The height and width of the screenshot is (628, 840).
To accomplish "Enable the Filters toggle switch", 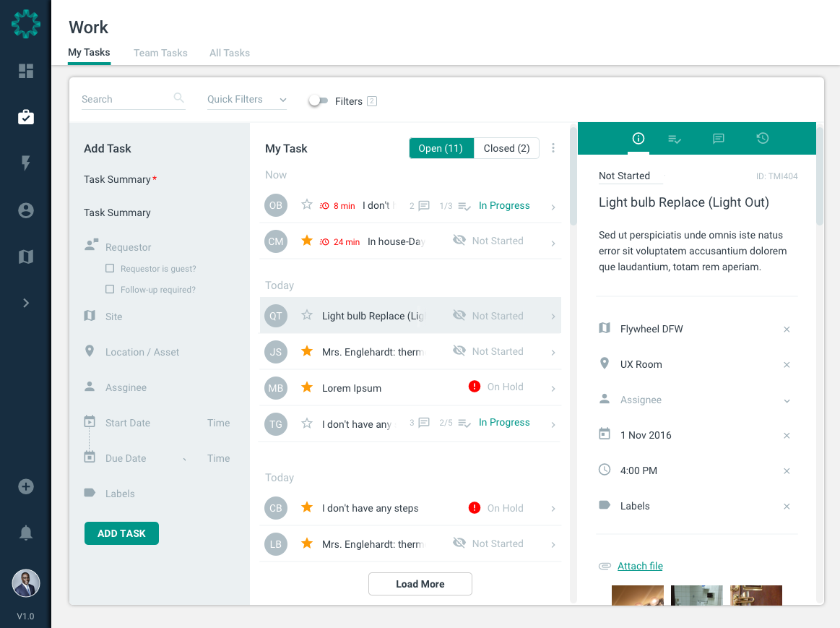I will click(x=318, y=100).
